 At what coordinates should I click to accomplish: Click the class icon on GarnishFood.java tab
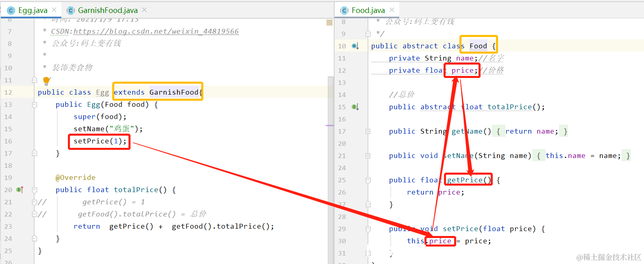tap(71, 10)
